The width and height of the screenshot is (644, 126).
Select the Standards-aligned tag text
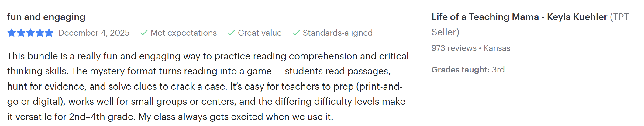pyautogui.click(x=338, y=33)
